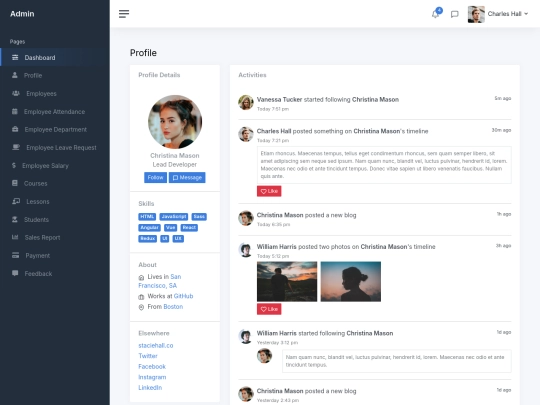Viewport: 540px width, 405px height.
Task: Click the Students graduate icon
Action: tap(14, 219)
